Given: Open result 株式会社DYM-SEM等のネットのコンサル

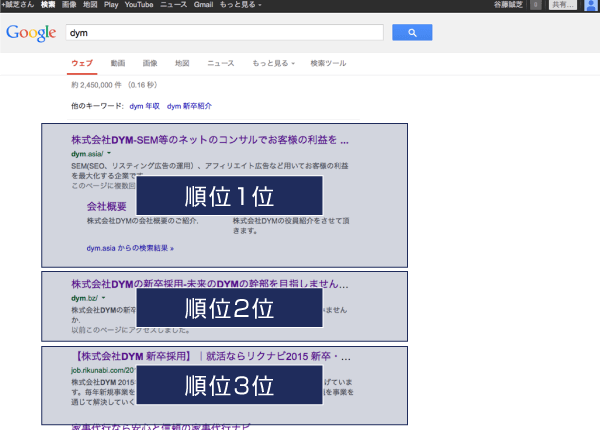Looking at the screenshot, I should 210,140.
